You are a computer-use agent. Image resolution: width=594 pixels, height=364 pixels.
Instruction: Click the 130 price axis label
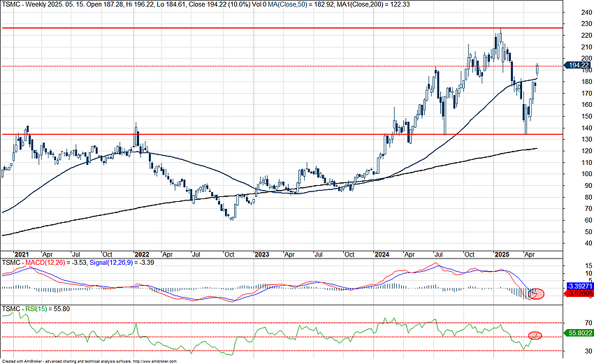point(587,140)
